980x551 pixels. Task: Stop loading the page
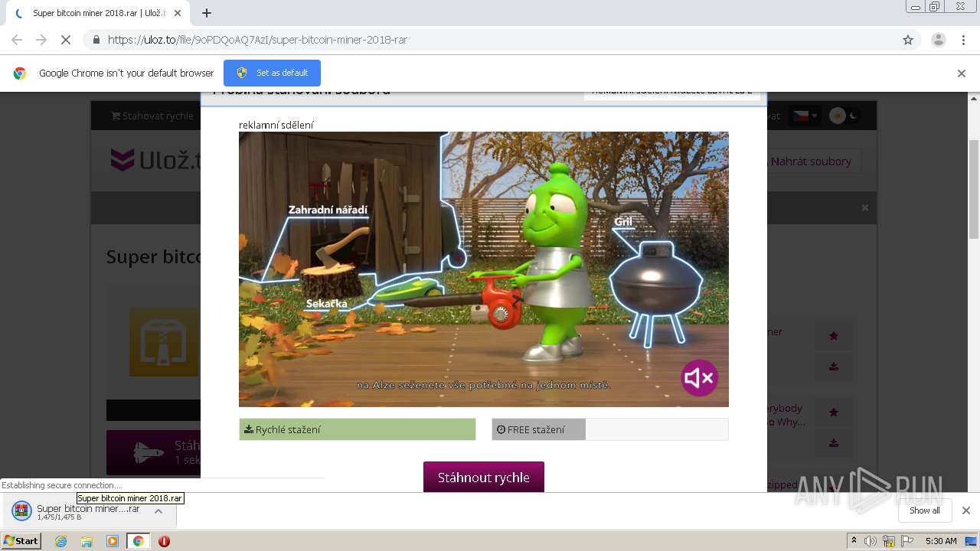click(x=66, y=40)
